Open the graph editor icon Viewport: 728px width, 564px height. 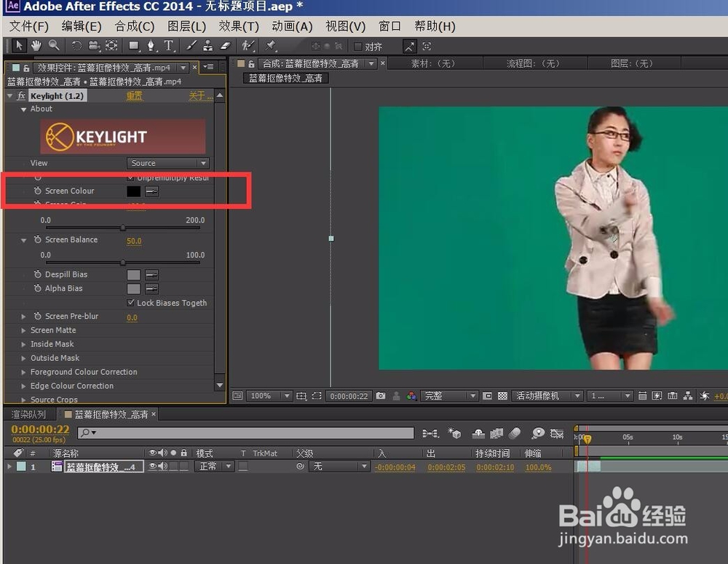click(x=557, y=434)
